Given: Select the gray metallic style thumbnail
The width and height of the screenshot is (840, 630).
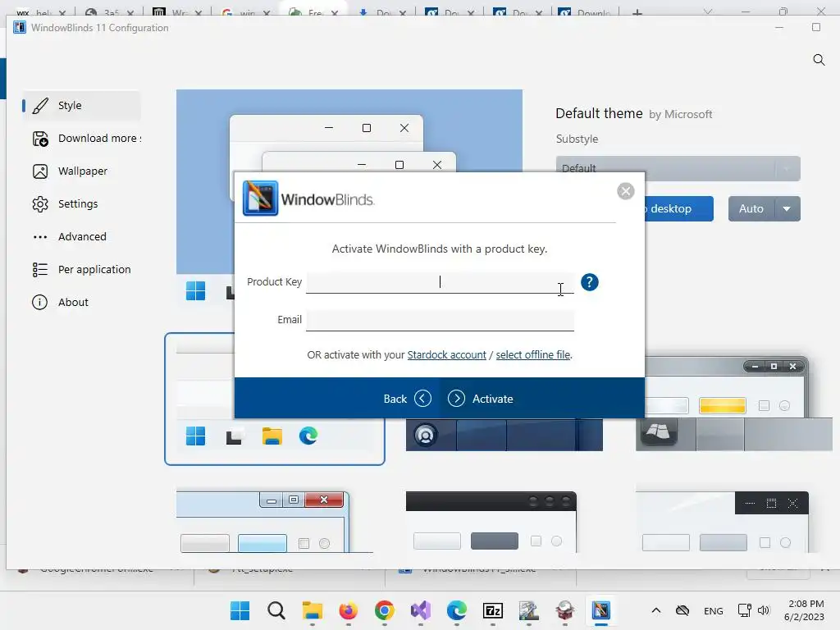Looking at the screenshot, I should point(734,405).
